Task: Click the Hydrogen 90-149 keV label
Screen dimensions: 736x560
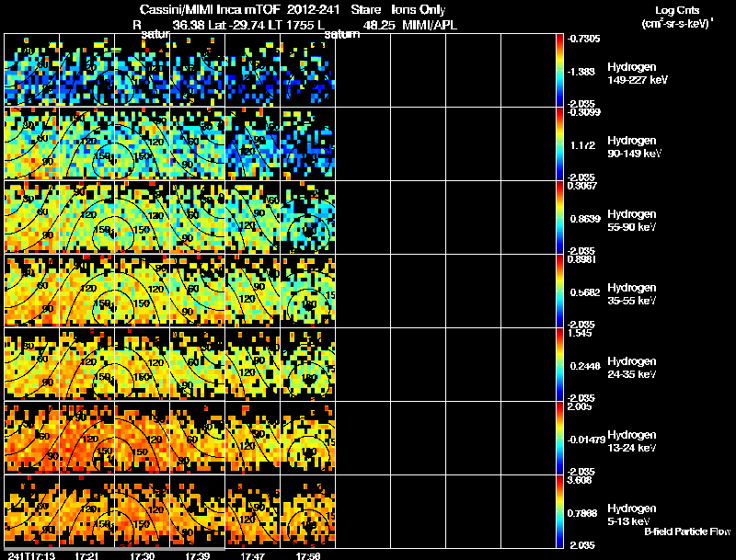Action: pos(634,147)
